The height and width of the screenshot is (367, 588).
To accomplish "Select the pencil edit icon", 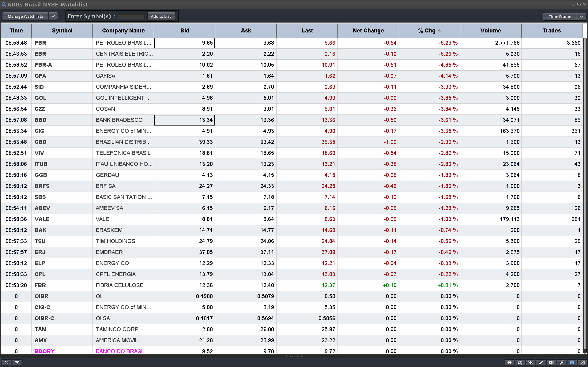I will click(541, 362).
